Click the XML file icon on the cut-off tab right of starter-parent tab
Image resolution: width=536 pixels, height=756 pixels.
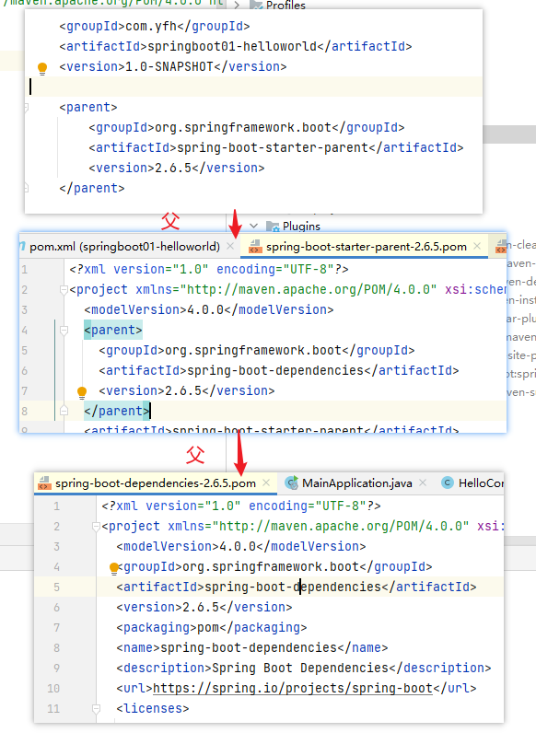point(501,247)
